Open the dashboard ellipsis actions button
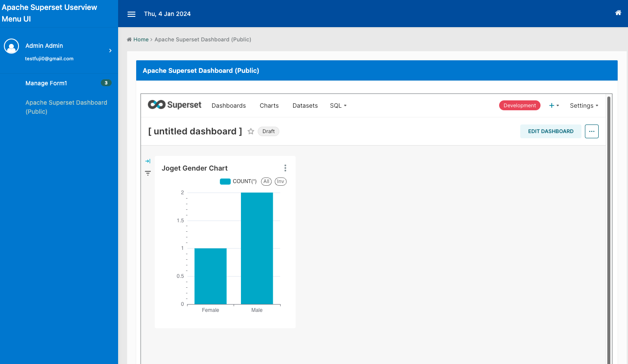 coord(591,131)
